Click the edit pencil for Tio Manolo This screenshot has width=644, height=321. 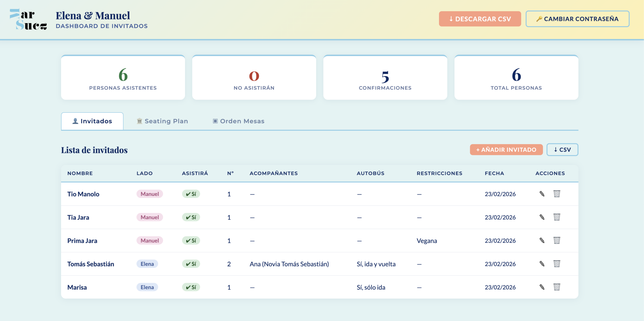(542, 194)
